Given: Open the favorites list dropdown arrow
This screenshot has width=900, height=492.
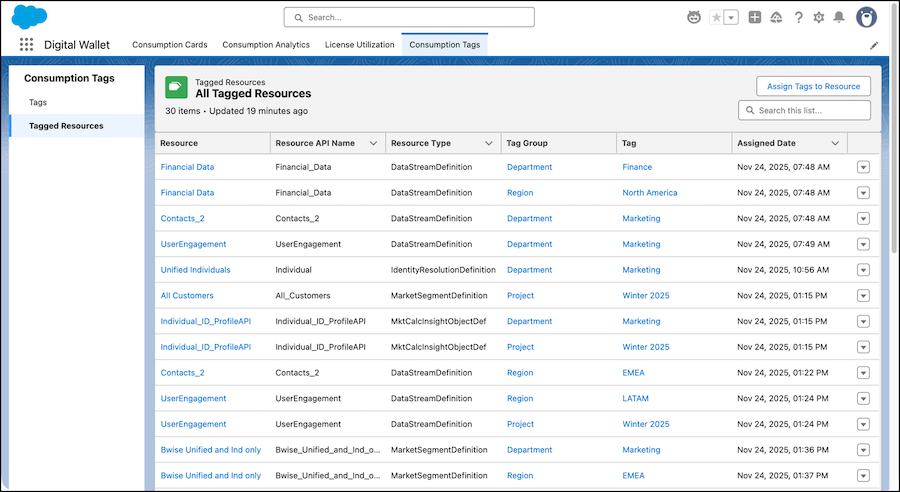Looking at the screenshot, I should (731, 18).
